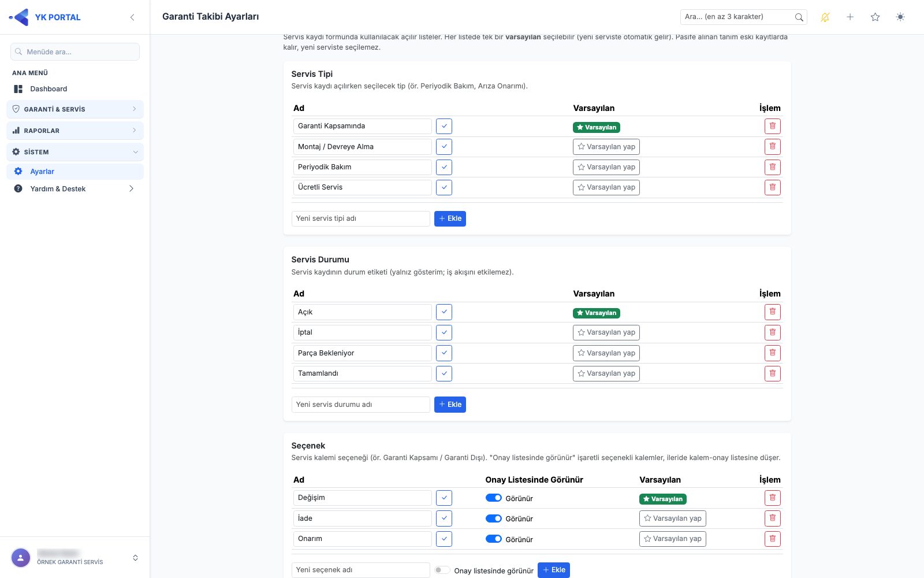Set İade as the default option
The height and width of the screenshot is (578, 924).
tap(673, 518)
